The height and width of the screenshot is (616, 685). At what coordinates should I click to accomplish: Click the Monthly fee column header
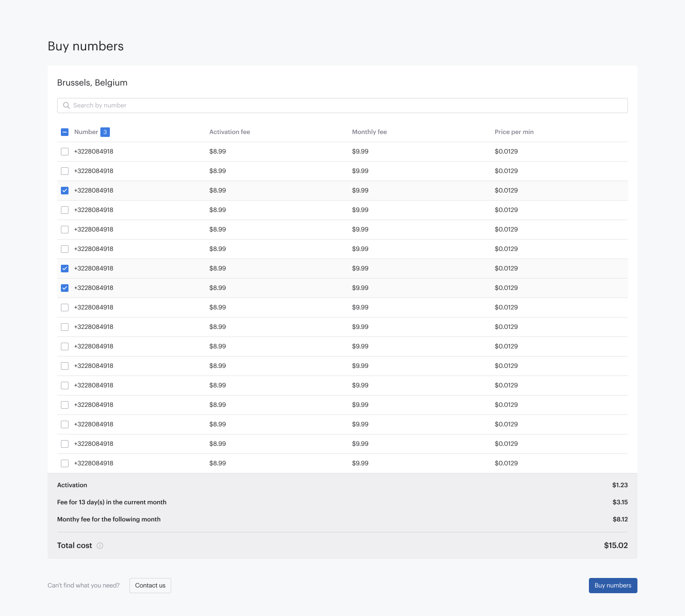(369, 132)
